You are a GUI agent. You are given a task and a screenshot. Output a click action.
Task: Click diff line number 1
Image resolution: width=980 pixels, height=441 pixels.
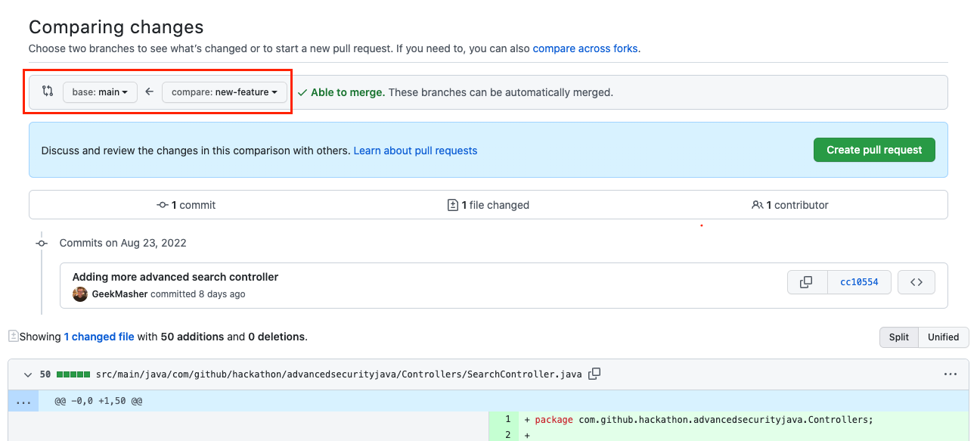tap(507, 419)
